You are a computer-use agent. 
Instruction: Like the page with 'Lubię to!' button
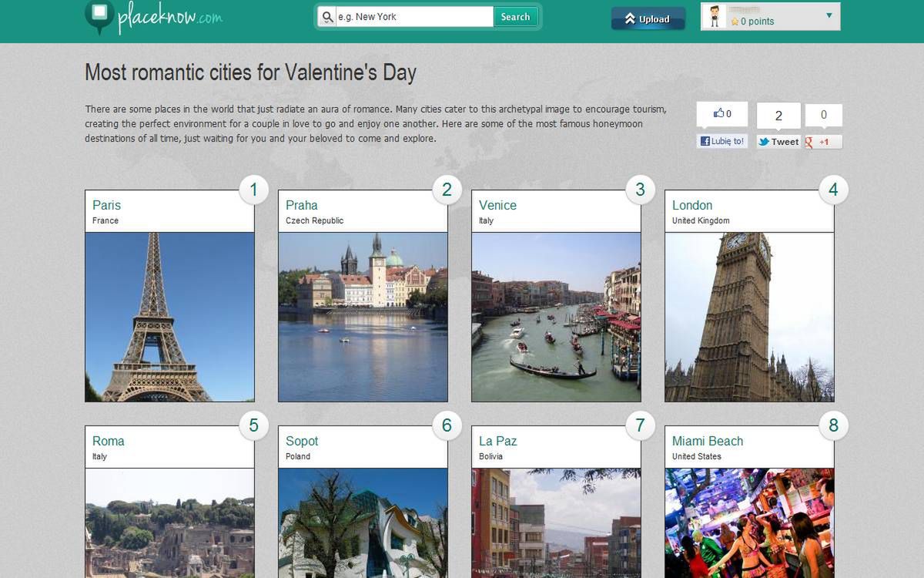pyautogui.click(x=722, y=141)
